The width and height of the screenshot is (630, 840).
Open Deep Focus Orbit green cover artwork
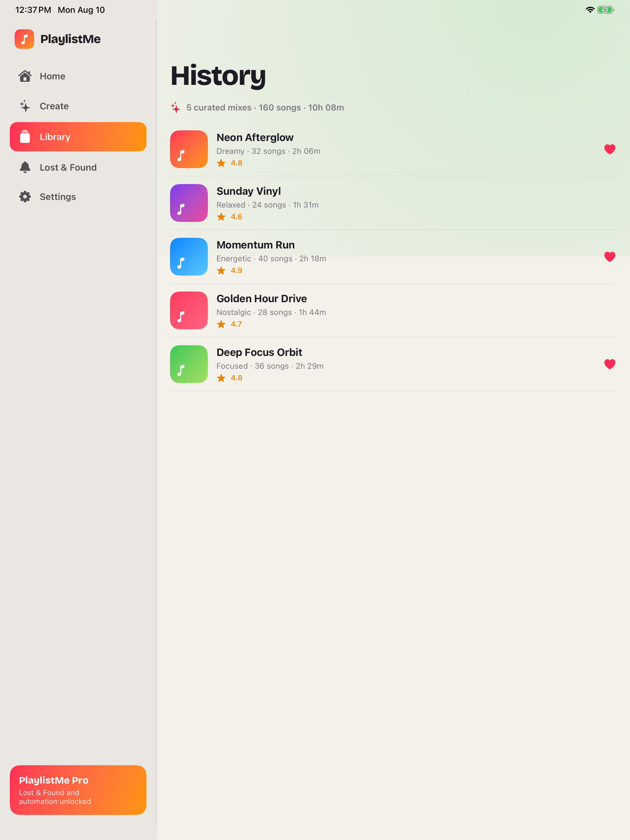point(189,364)
